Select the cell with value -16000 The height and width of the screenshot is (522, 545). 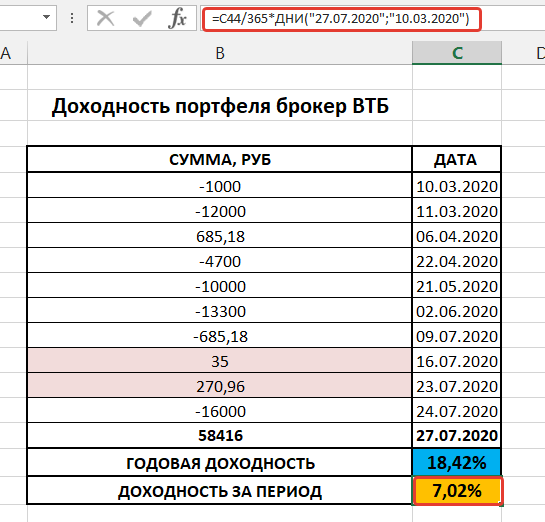coord(220,410)
